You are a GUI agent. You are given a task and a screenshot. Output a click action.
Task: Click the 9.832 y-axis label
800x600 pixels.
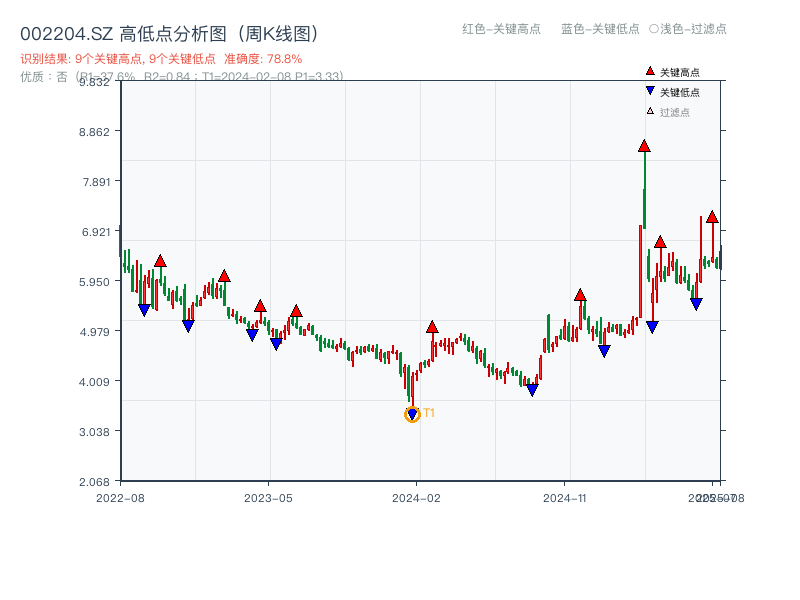coord(94,82)
